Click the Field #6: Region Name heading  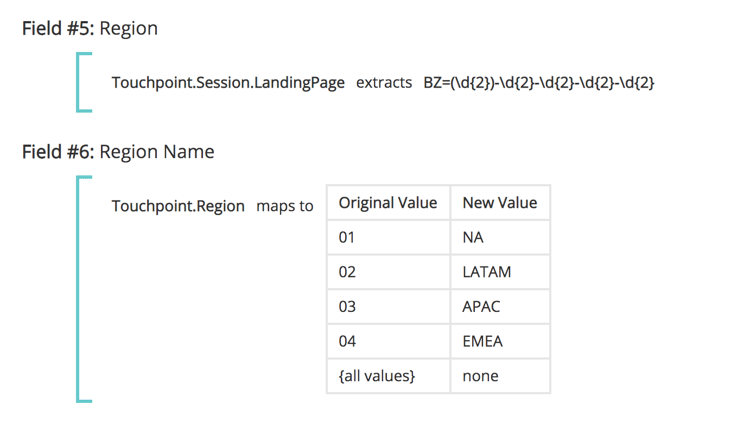click(x=118, y=152)
